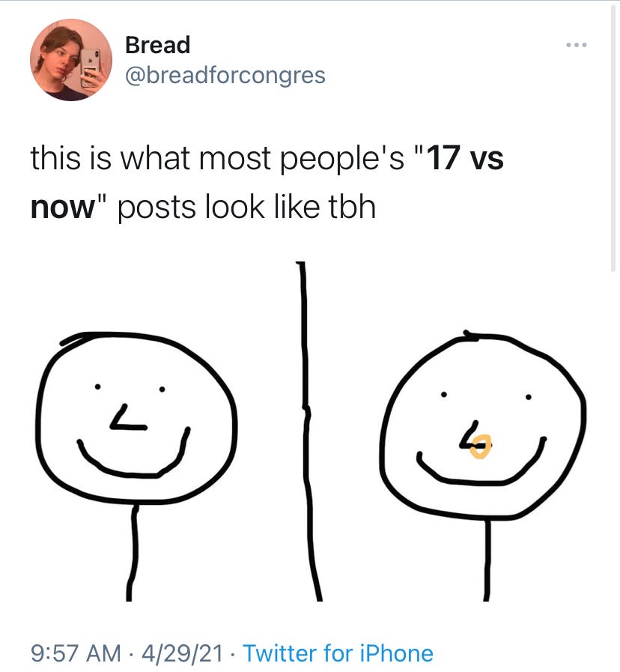Click the display name Bread
The width and height of the screenshot is (620, 672).
[158, 45]
